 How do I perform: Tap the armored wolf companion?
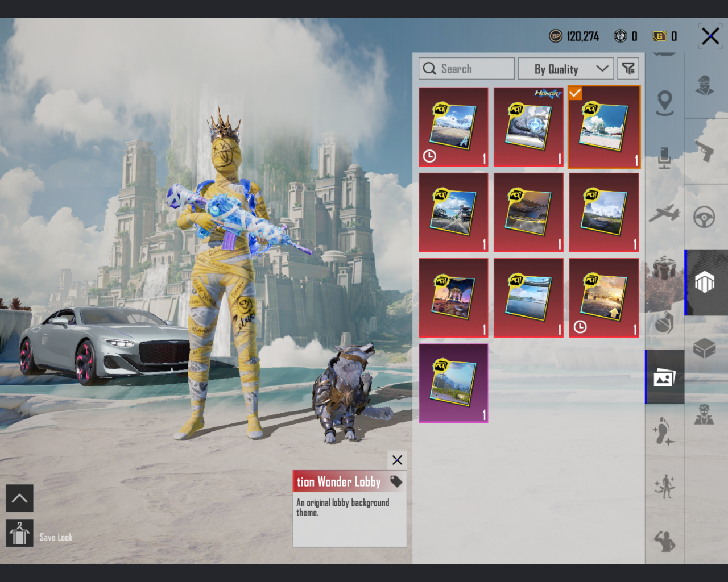[347, 392]
